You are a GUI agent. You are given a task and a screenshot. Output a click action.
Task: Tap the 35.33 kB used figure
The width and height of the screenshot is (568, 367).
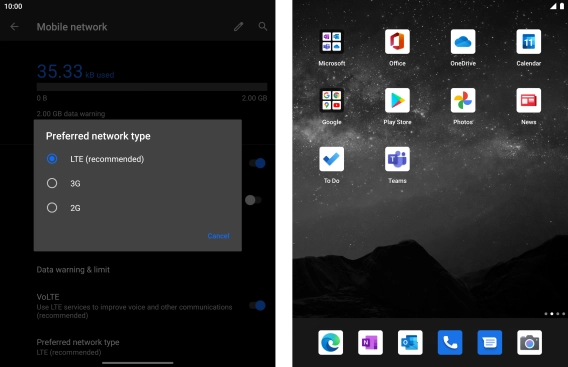pos(75,71)
